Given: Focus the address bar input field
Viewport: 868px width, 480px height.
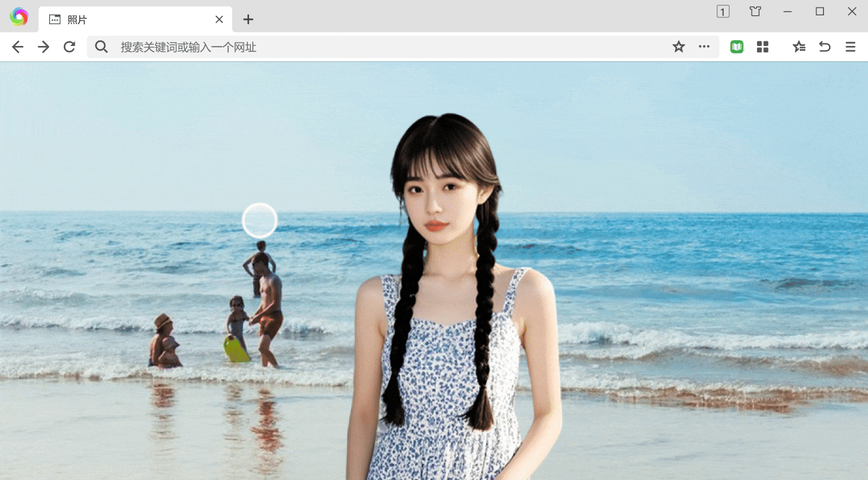Looking at the screenshot, I should pyautogui.click(x=383, y=47).
